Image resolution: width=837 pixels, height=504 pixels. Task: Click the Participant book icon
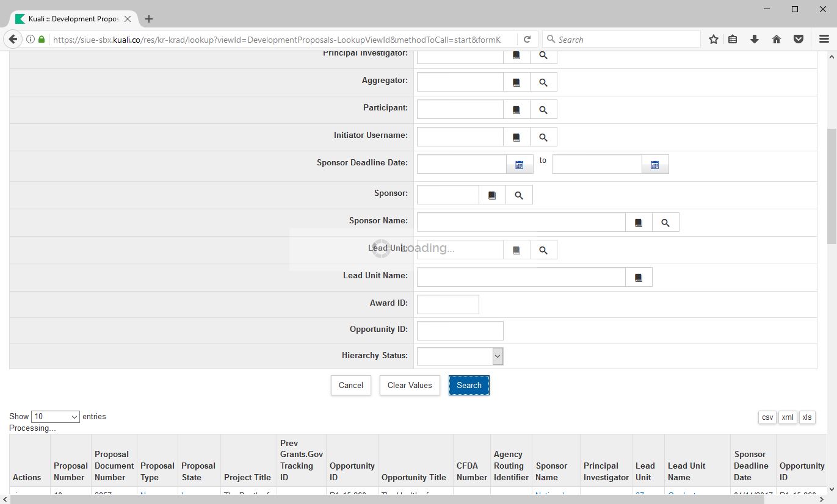pyautogui.click(x=516, y=110)
